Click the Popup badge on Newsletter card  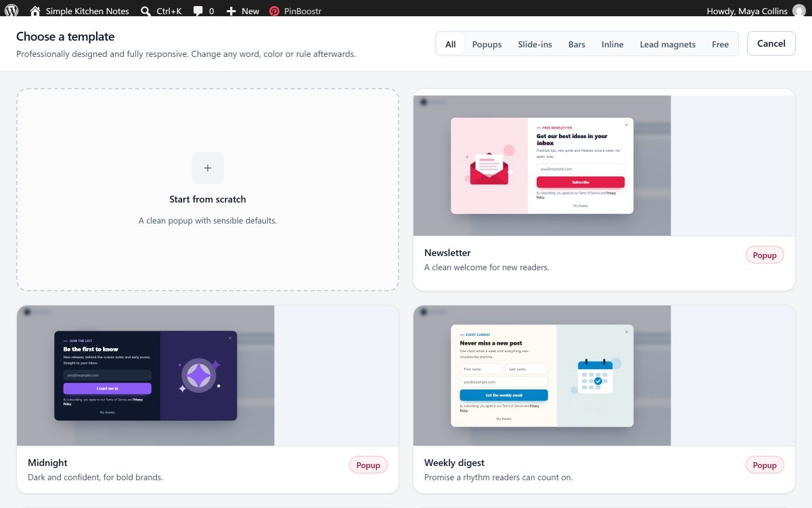(x=765, y=255)
